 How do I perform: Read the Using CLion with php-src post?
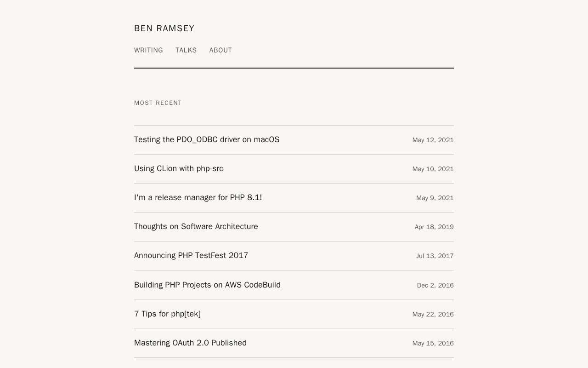tap(179, 168)
